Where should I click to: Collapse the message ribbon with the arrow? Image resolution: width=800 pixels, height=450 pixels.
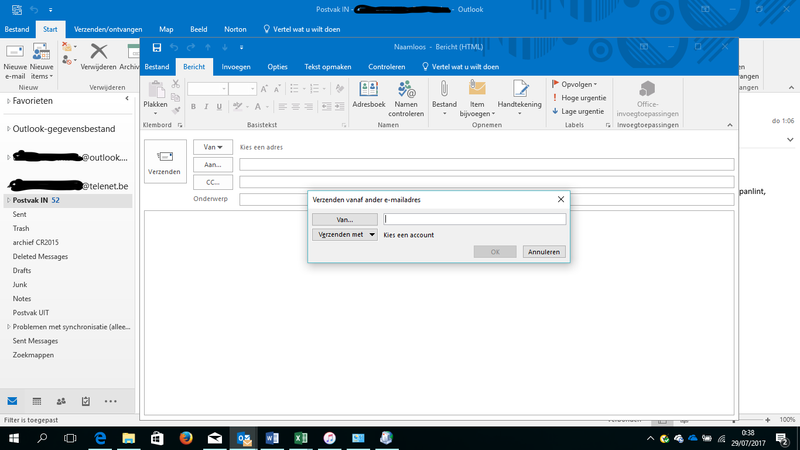point(730,125)
